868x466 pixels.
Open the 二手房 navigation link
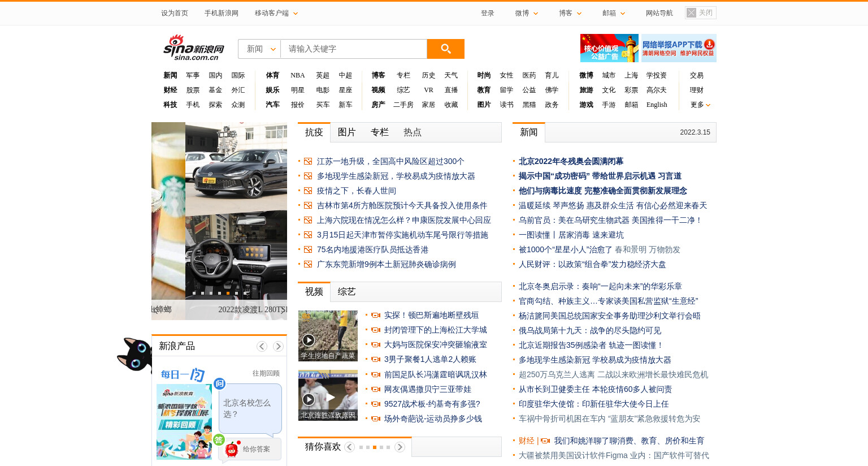[x=403, y=105]
